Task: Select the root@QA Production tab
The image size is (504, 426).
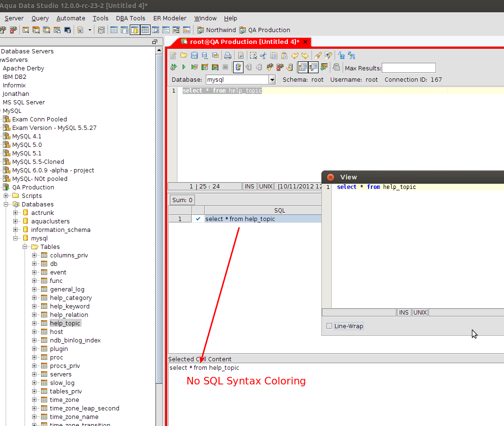Action: [241, 42]
